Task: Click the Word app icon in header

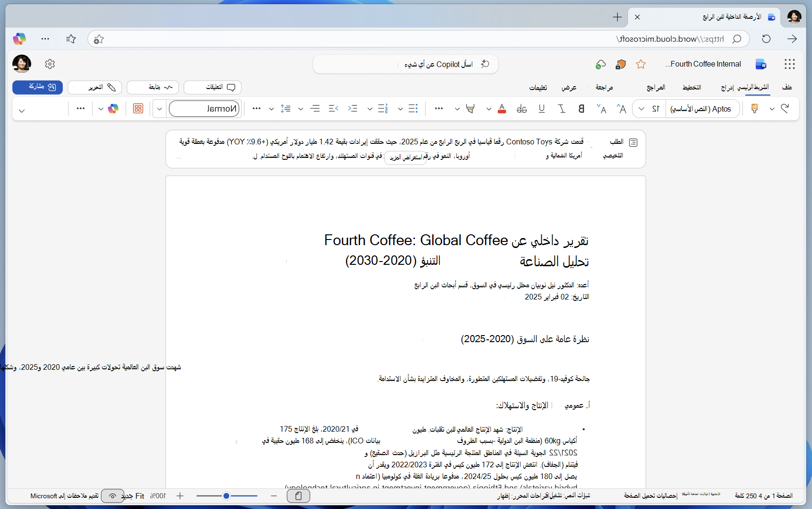Action: (761, 64)
